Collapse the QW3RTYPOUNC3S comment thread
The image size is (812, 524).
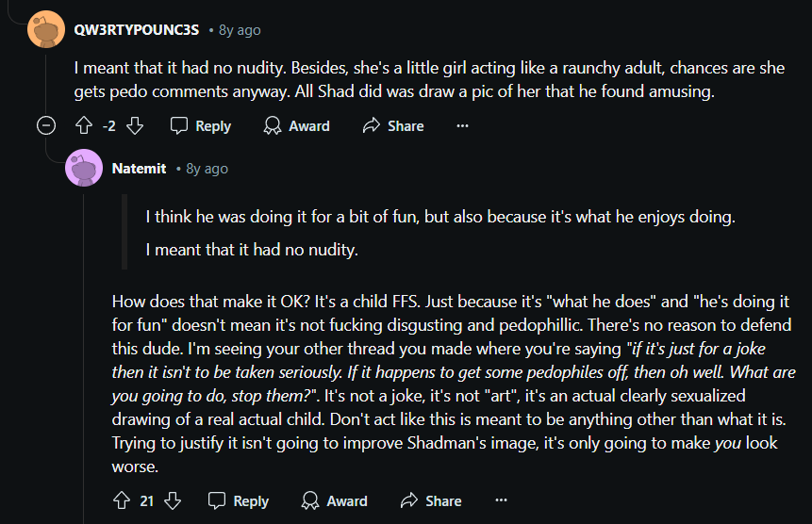click(x=46, y=125)
